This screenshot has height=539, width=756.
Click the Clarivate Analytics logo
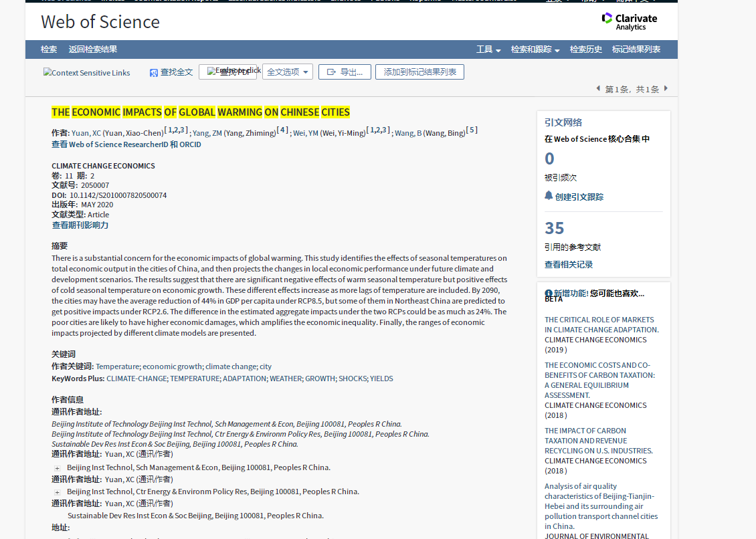(x=629, y=21)
